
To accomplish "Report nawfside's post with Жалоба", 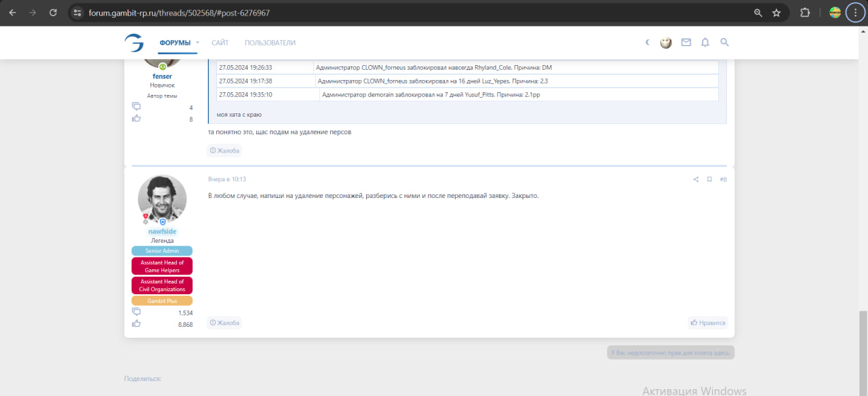I will pos(224,323).
